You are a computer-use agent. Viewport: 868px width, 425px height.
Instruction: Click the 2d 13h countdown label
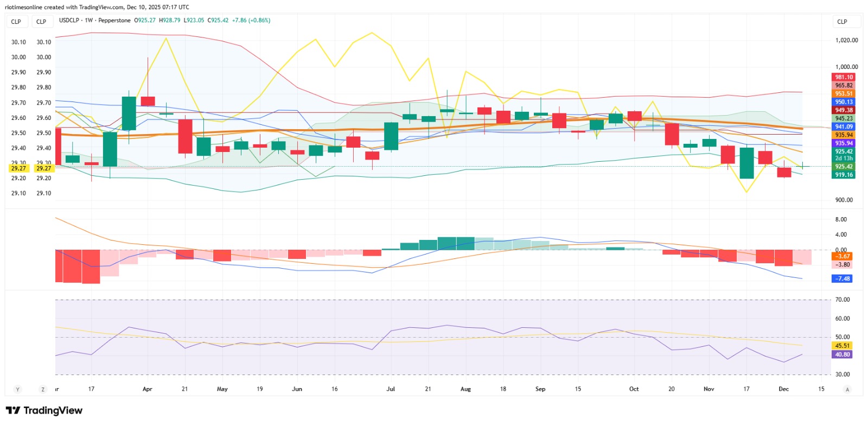click(x=844, y=158)
